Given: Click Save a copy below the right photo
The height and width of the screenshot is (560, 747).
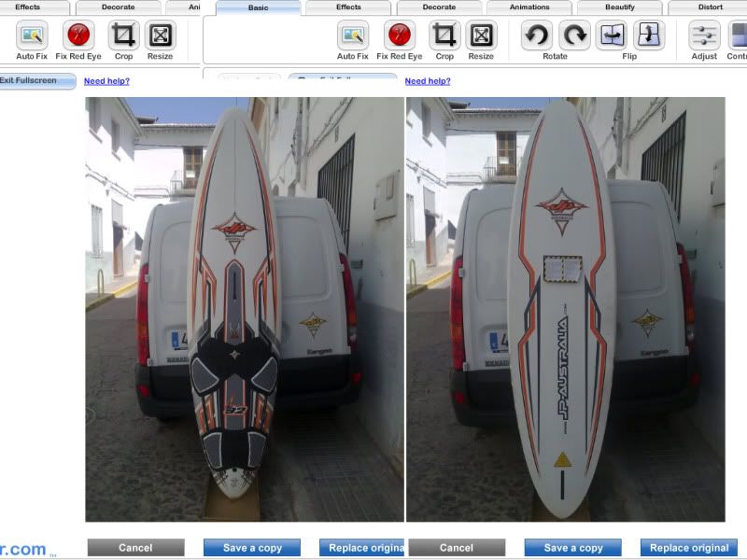Looking at the screenshot, I should point(573,548).
